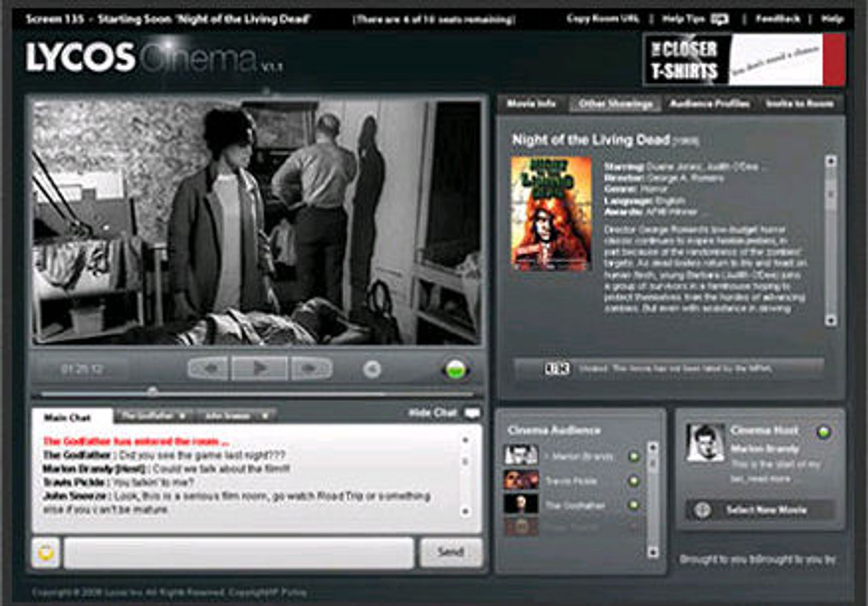Select The Godfather name in audience list
This screenshot has height=606, width=868.
pyautogui.click(x=575, y=505)
